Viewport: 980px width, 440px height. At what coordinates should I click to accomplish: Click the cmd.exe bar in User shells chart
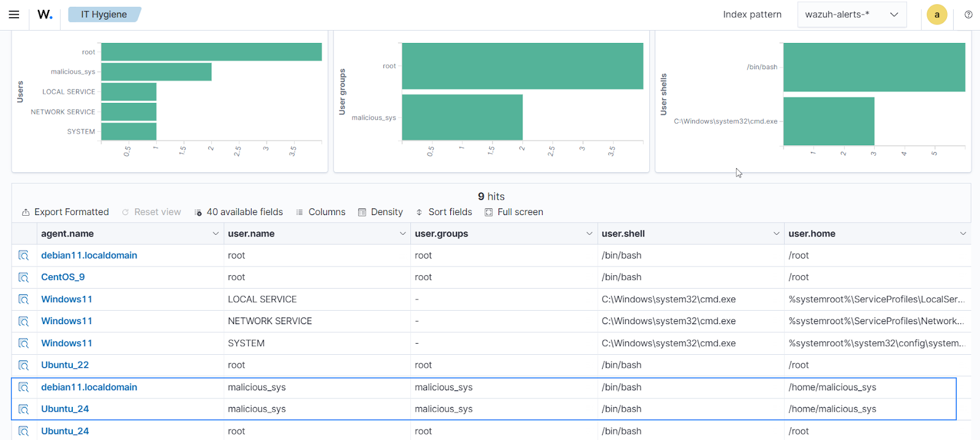coord(829,121)
